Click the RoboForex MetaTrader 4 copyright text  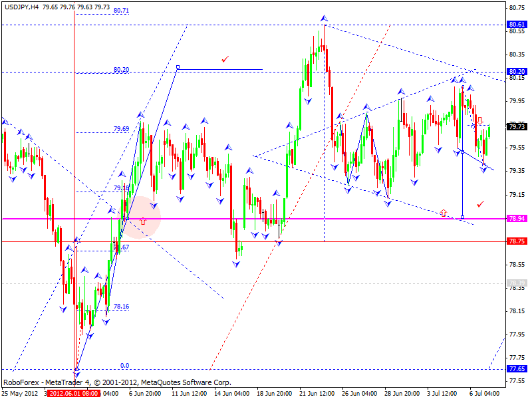click(x=118, y=382)
